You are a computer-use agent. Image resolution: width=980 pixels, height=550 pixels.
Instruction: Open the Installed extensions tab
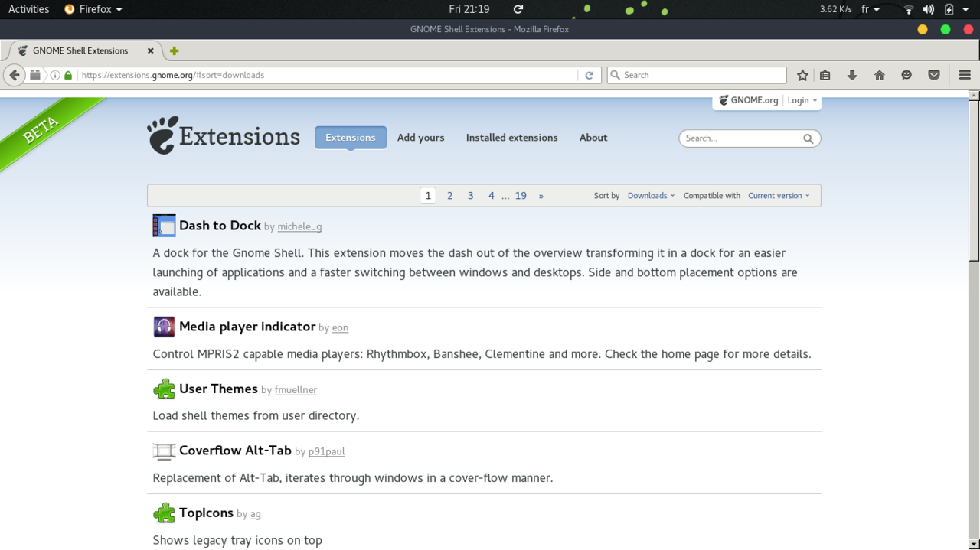tap(511, 138)
